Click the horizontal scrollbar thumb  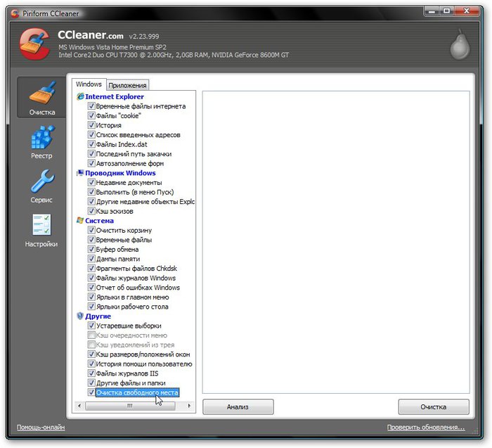[130, 406]
